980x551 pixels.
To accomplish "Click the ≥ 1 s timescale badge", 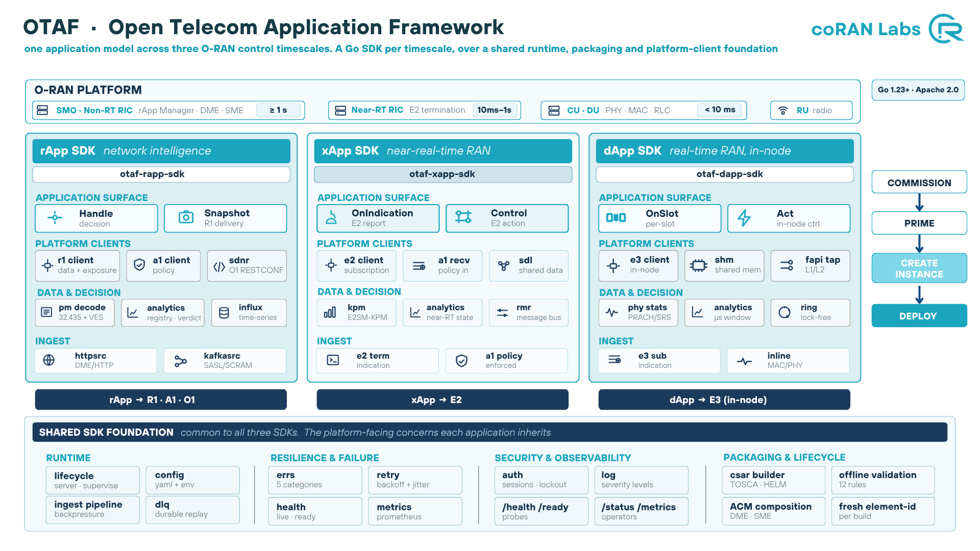I will pos(279,110).
